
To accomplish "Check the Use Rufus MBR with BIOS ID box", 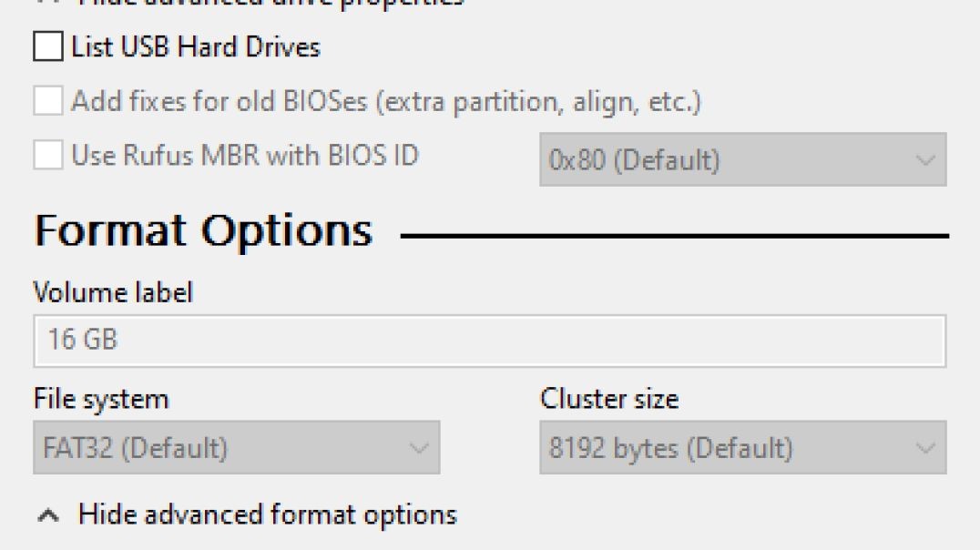I will 48,155.
